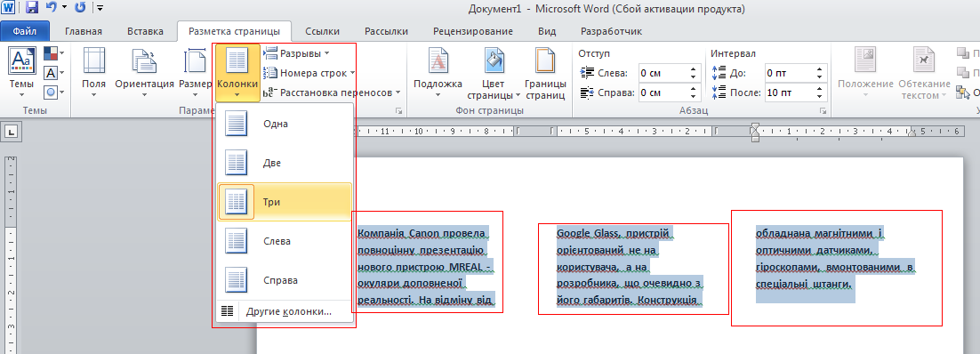Viewport: 980px width, 354px height.
Task: Click the После spacing field
Action: (789, 93)
